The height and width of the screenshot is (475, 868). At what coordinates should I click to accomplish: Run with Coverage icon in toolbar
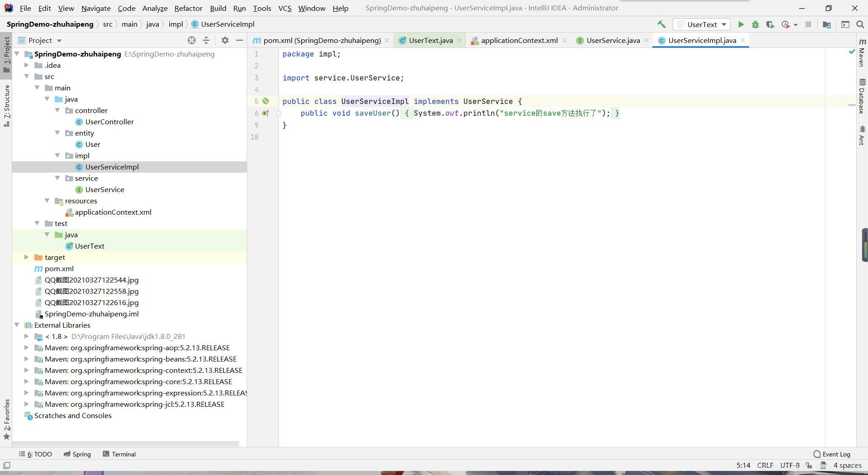pyautogui.click(x=770, y=24)
